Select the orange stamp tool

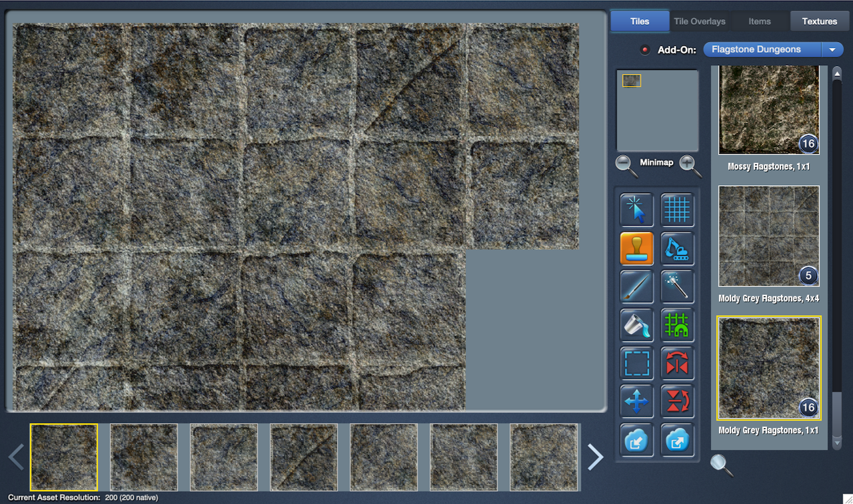[x=636, y=248]
